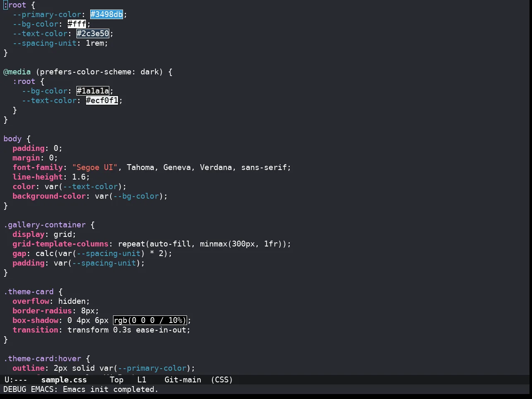
Task: Click the border-radius property
Action: (x=42, y=311)
